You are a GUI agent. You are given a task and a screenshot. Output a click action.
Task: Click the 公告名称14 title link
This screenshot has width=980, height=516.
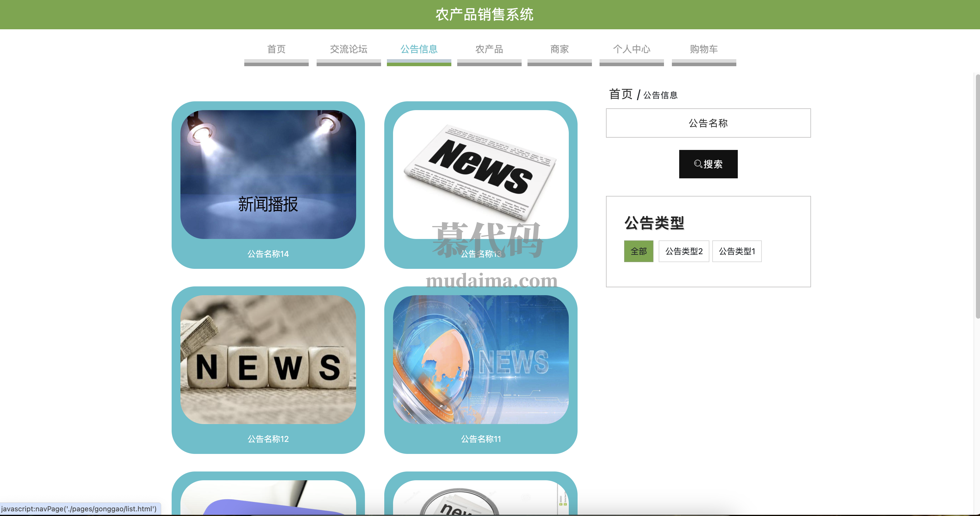pyautogui.click(x=268, y=254)
